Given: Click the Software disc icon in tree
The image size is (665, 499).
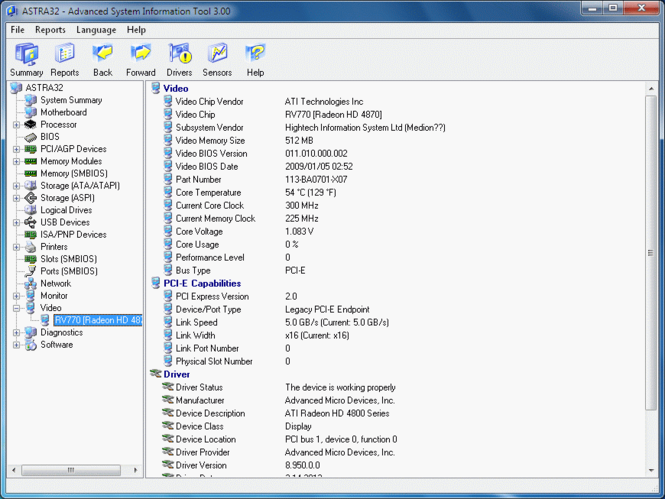Looking at the screenshot, I should pyautogui.click(x=31, y=345).
